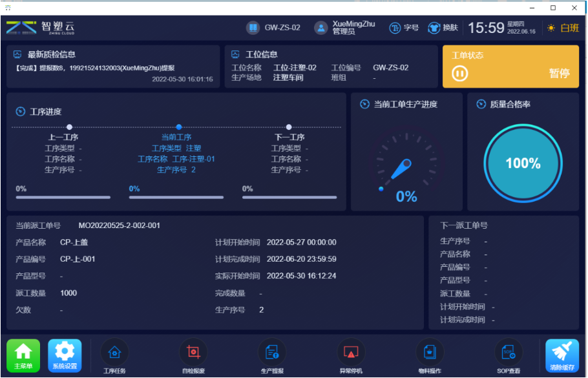The height and width of the screenshot is (378, 588).
Task: Open the 主菜单 home menu
Action: (x=23, y=355)
